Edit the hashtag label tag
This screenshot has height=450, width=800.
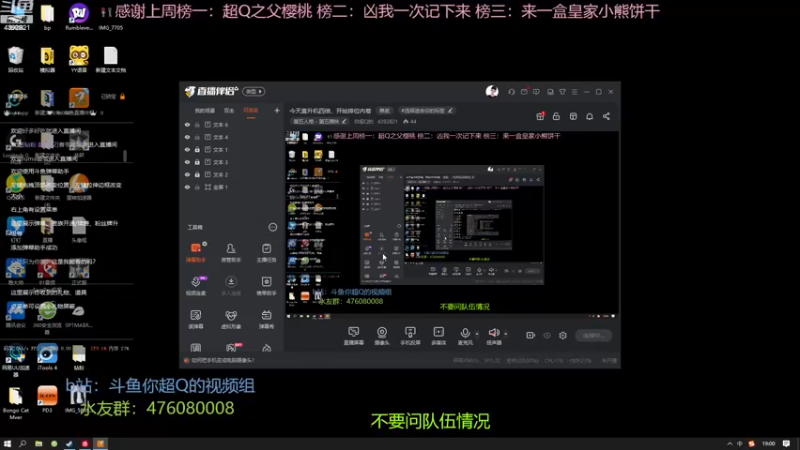pos(427,111)
